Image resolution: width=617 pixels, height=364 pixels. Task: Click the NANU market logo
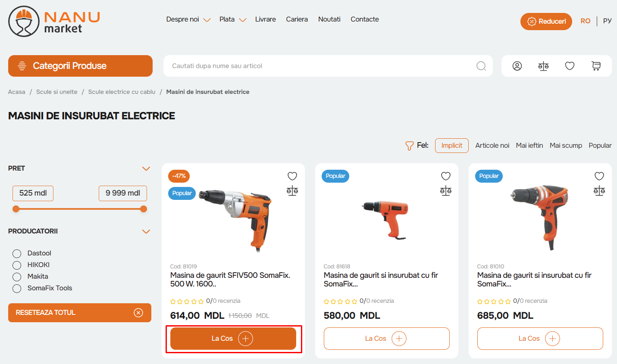click(x=54, y=22)
